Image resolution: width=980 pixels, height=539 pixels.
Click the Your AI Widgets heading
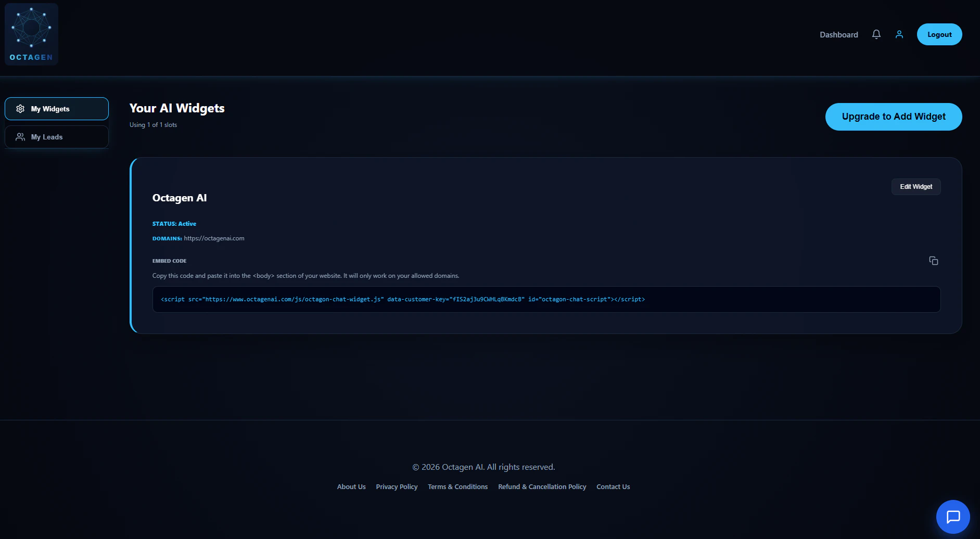[x=177, y=108]
